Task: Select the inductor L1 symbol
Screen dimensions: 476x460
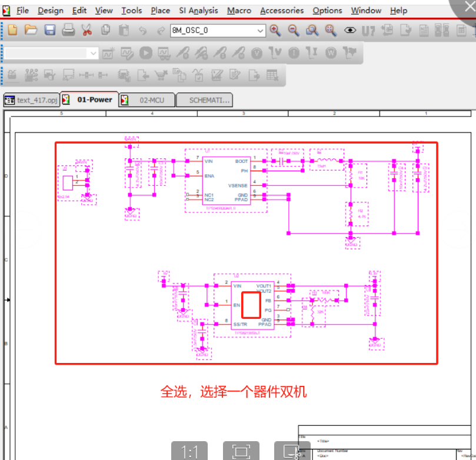Action: (327, 160)
